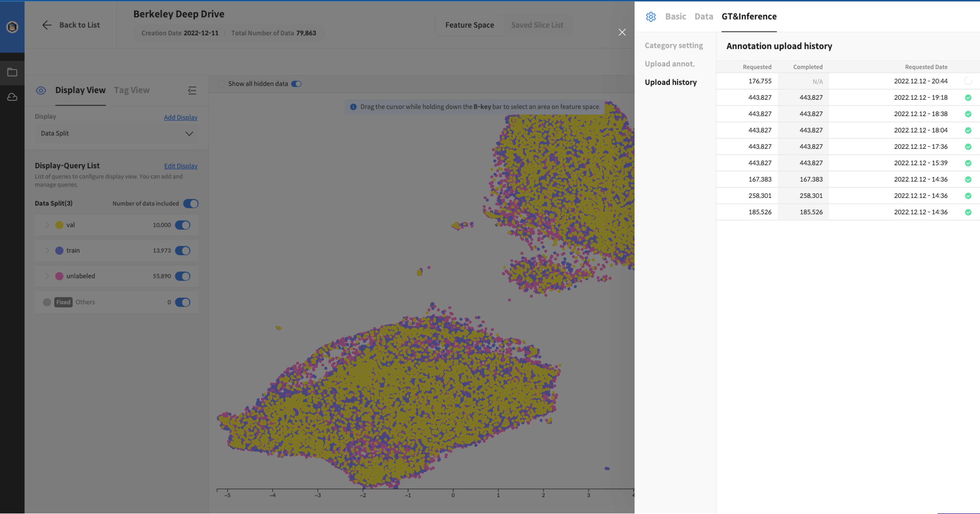
Task: Click green check for 258,301 upload row
Action: [968, 196]
